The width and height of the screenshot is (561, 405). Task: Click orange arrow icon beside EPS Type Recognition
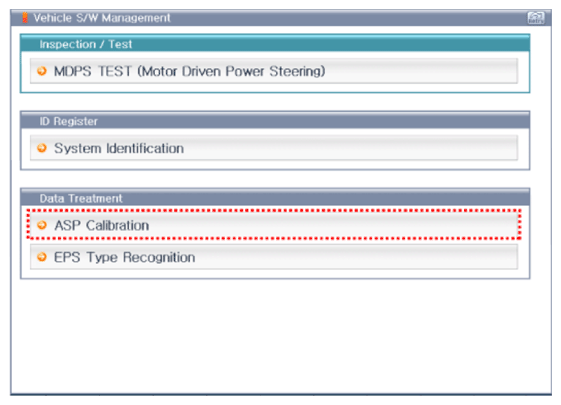pyautogui.click(x=42, y=257)
